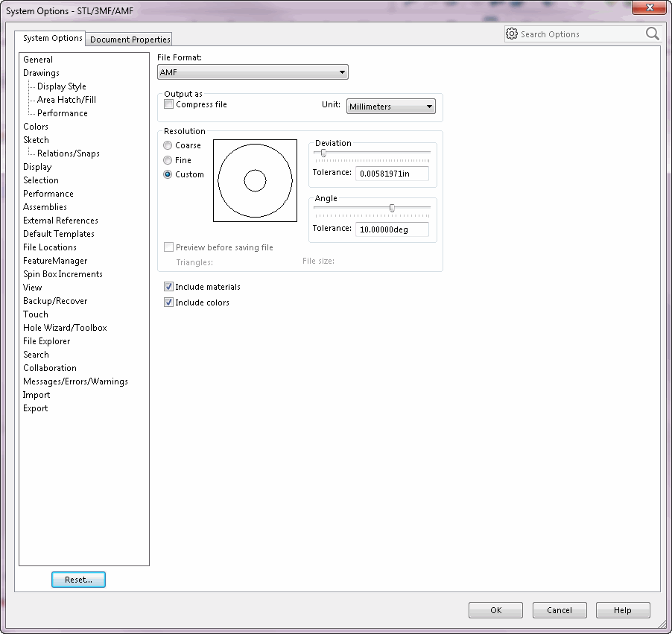672x634 pixels.
Task: Uncheck Include colors
Action: point(168,302)
